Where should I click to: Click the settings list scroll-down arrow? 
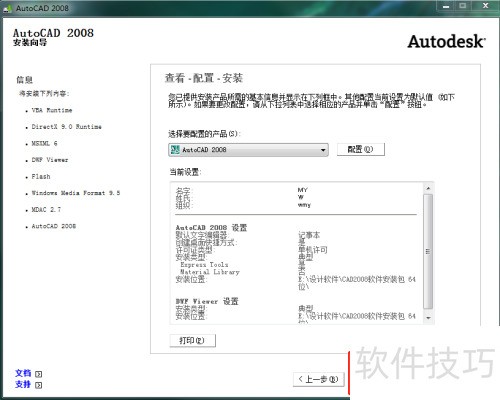(x=428, y=318)
